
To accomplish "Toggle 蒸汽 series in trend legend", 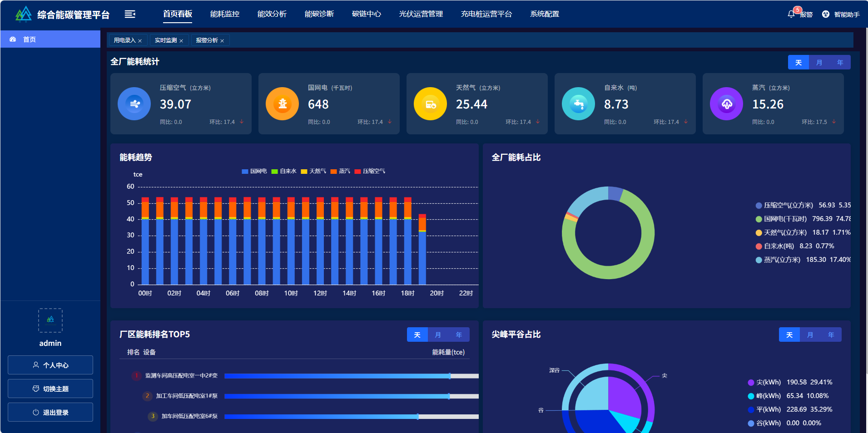I will click(340, 171).
